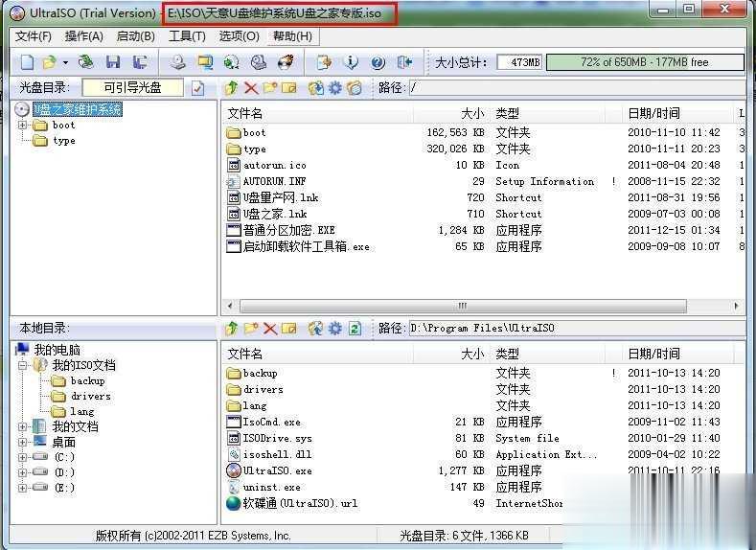Click the rightmost folder icon, right of the image toolbar gear
The height and width of the screenshot is (550, 756).
(x=355, y=88)
